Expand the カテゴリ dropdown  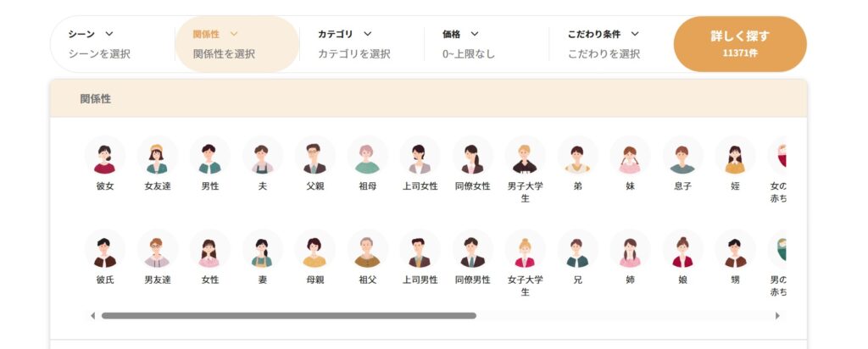click(x=361, y=44)
